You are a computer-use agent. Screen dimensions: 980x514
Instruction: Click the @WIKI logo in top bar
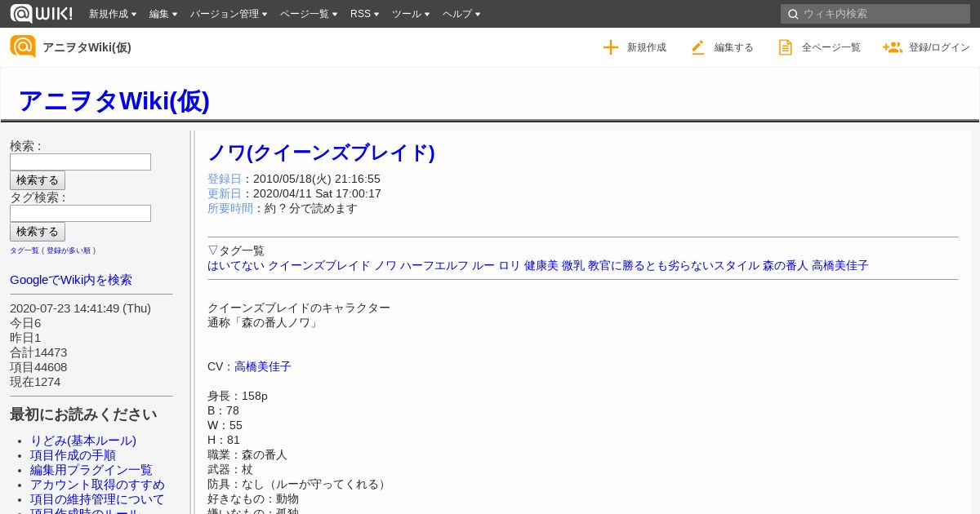click(x=41, y=13)
